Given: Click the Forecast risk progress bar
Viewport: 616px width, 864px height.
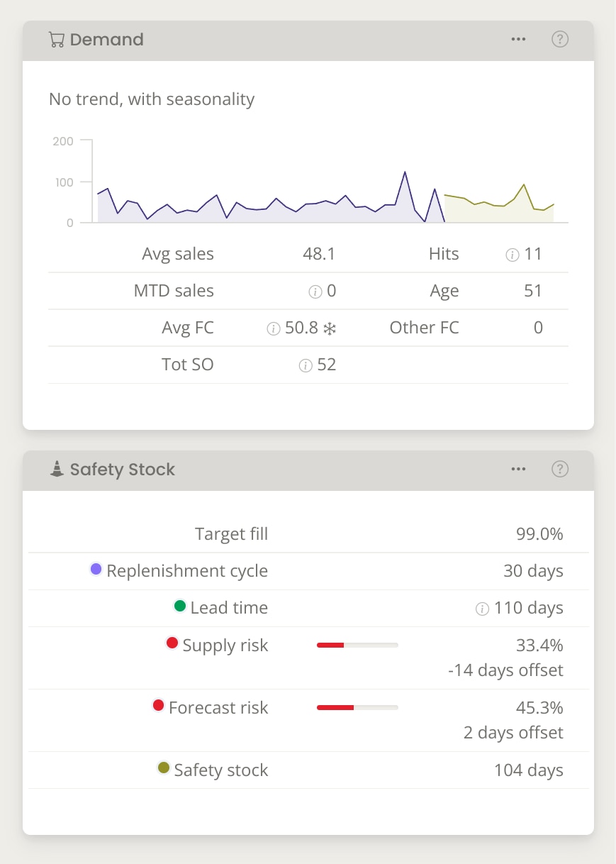Looking at the screenshot, I should tap(357, 707).
